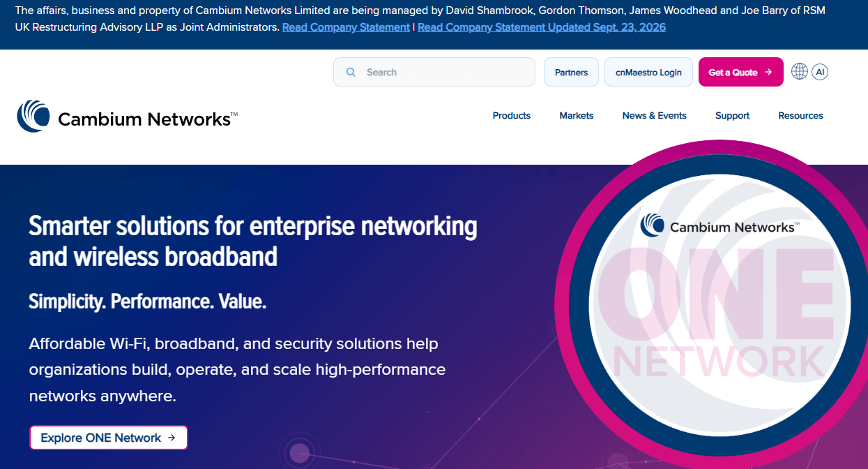Image resolution: width=868 pixels, height=469 pixels.
Task: Open the AI assistant icon
Action: pos(820,71)
